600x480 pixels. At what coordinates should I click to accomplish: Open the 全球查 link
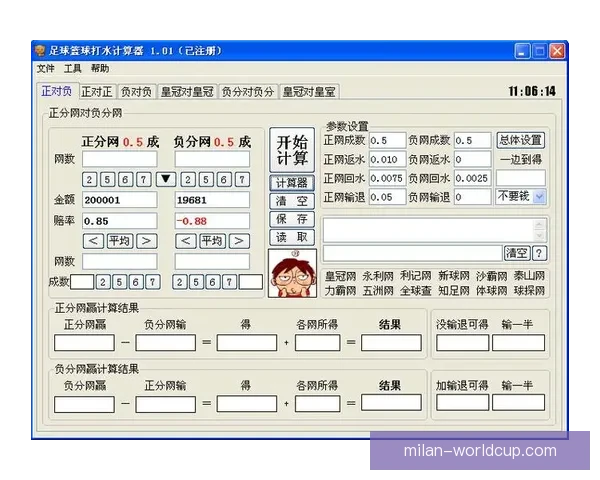click(x=416, y=291)
